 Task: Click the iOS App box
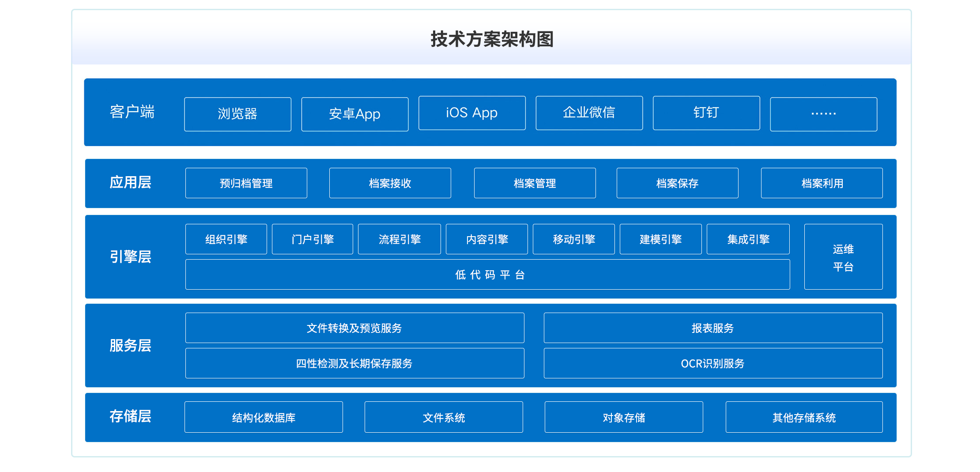point(471,113)
